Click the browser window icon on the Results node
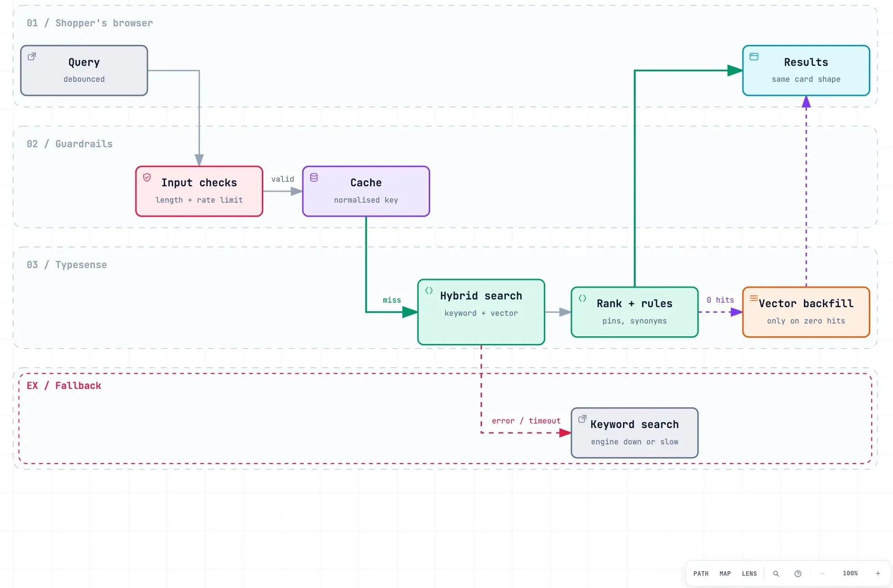 pyautogui.click(x=754, y=56)
